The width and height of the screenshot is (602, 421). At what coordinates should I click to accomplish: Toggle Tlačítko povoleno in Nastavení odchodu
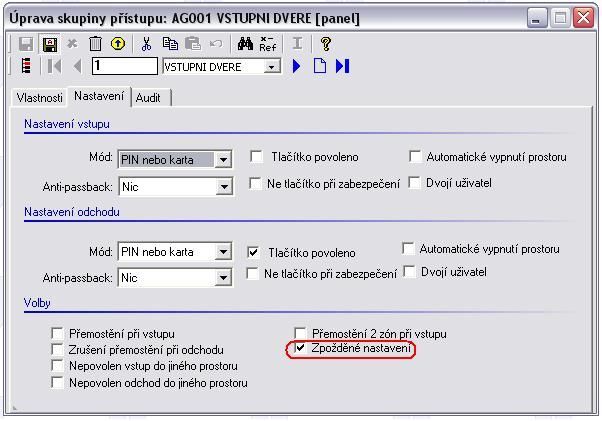(254, 253)
